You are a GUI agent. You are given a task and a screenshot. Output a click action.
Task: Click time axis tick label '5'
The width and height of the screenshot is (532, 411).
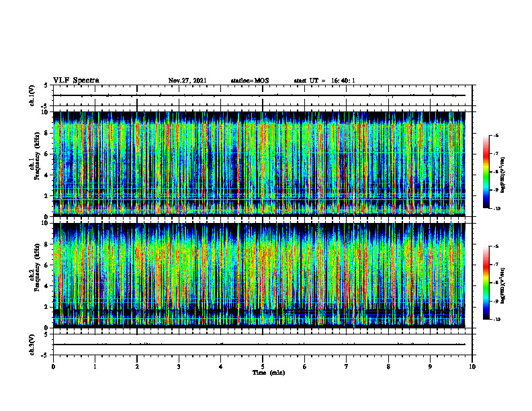click(x=263, y=367)
